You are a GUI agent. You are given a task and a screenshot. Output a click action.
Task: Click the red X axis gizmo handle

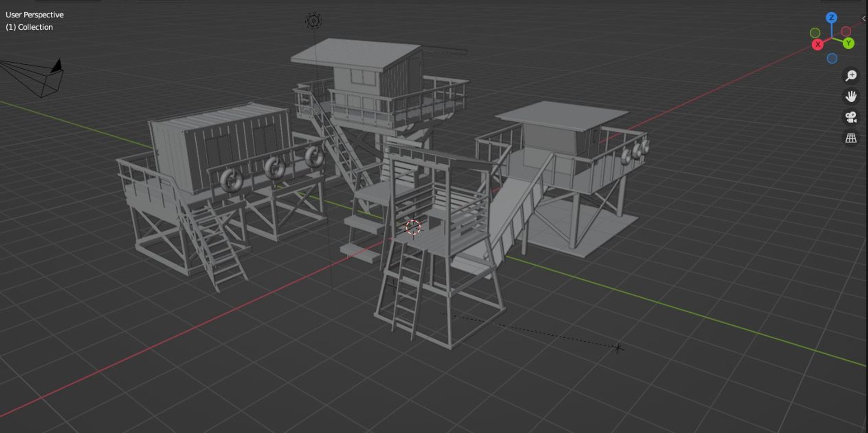pyautogui.click(x=817, y=44)
